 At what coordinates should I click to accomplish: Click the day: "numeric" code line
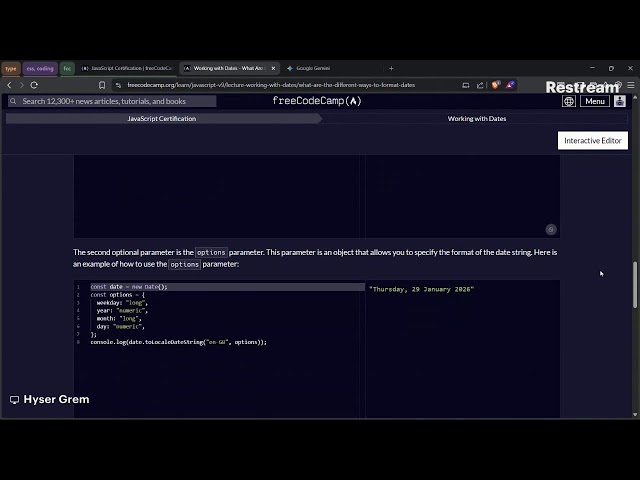[120, 327]
